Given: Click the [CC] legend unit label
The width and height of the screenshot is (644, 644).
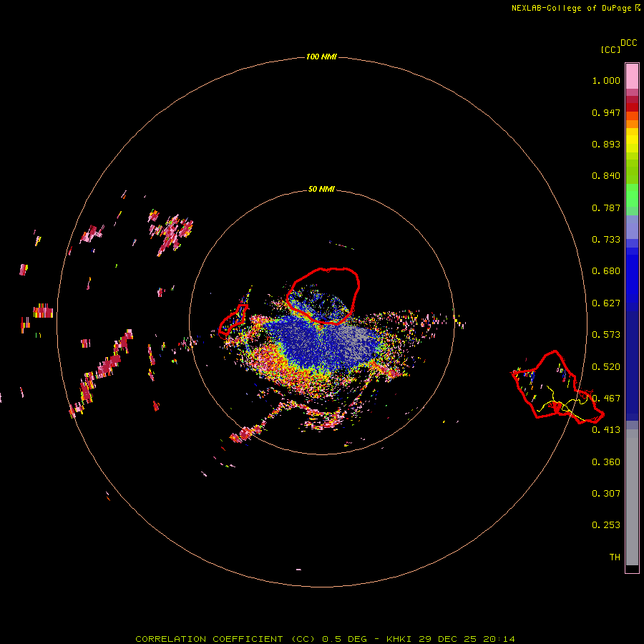Looking at the screenshot, I should [x=610, y=49].
